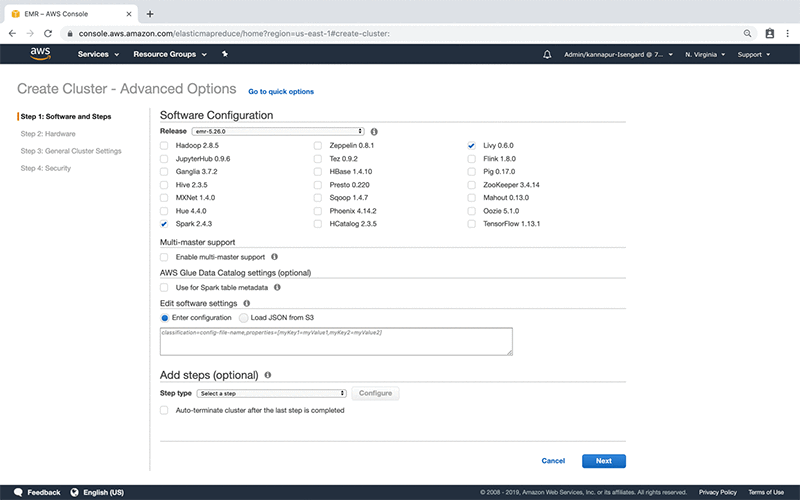800x500 pixels.
Task: Click into the software configuration text area
Action: (336, 341)
